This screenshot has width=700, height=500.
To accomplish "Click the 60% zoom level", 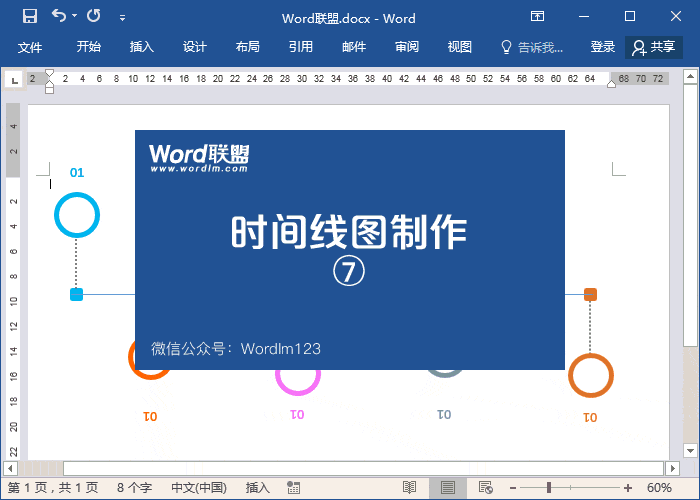I will click(659, 488).
